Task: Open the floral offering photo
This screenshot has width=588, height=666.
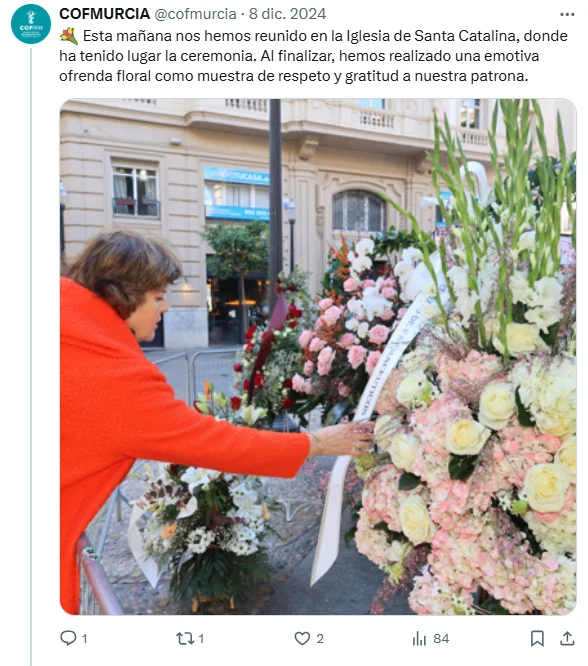Action: [318, 357]
